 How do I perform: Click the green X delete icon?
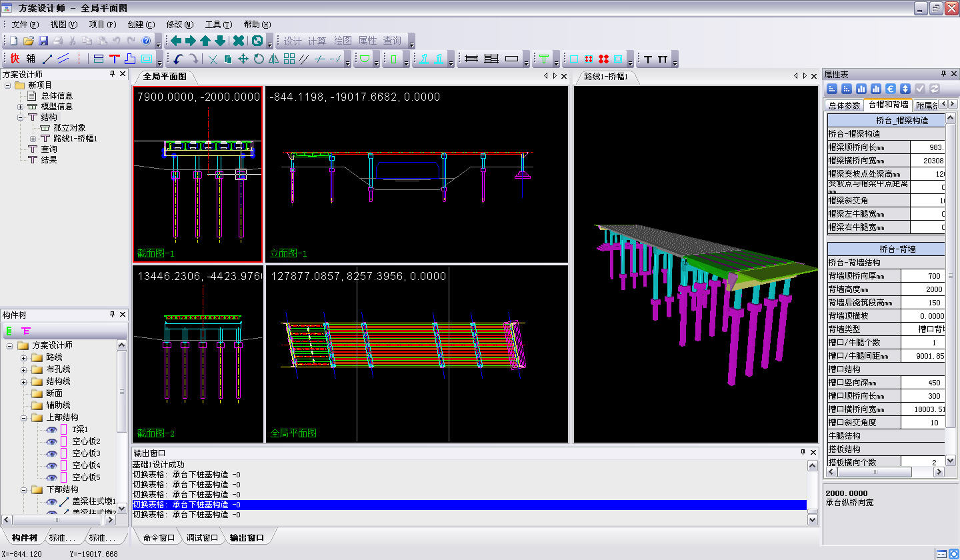[238, 41]
